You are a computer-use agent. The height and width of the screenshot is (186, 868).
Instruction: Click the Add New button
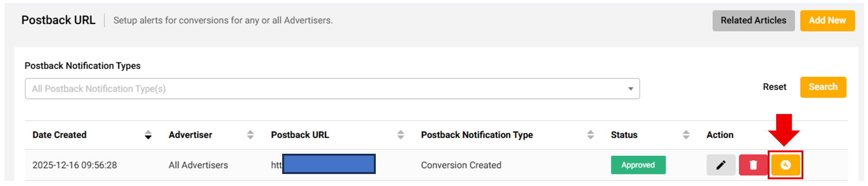tap(827, 21)
